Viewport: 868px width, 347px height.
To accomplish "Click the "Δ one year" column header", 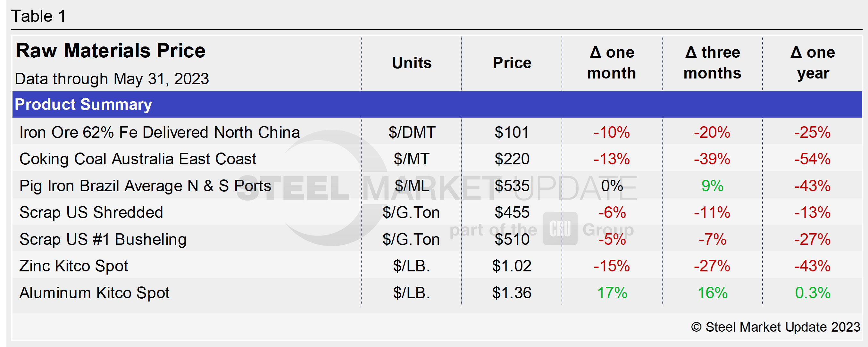I will (813, 63).
